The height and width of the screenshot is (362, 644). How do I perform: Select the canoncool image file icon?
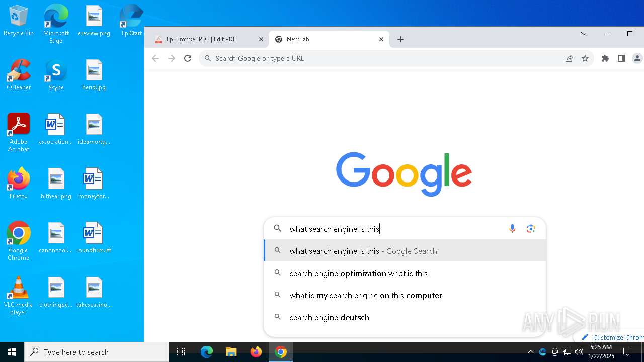point(56,238)
